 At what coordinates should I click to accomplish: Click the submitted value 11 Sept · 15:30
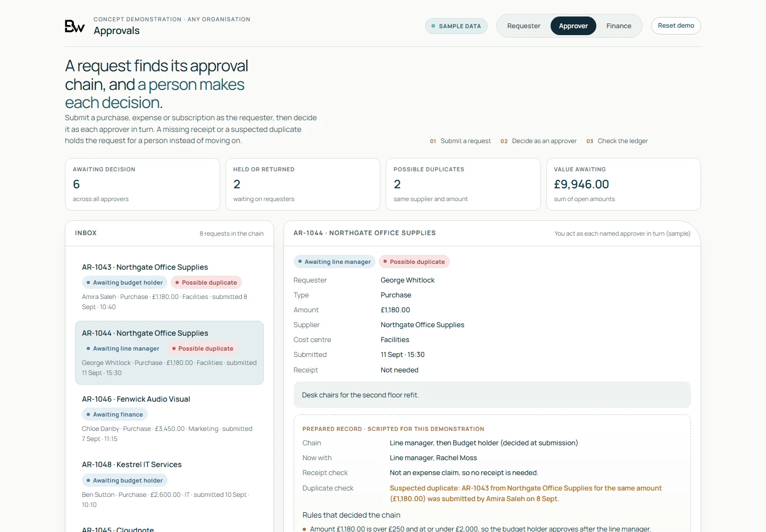click(x=403, y=355)
